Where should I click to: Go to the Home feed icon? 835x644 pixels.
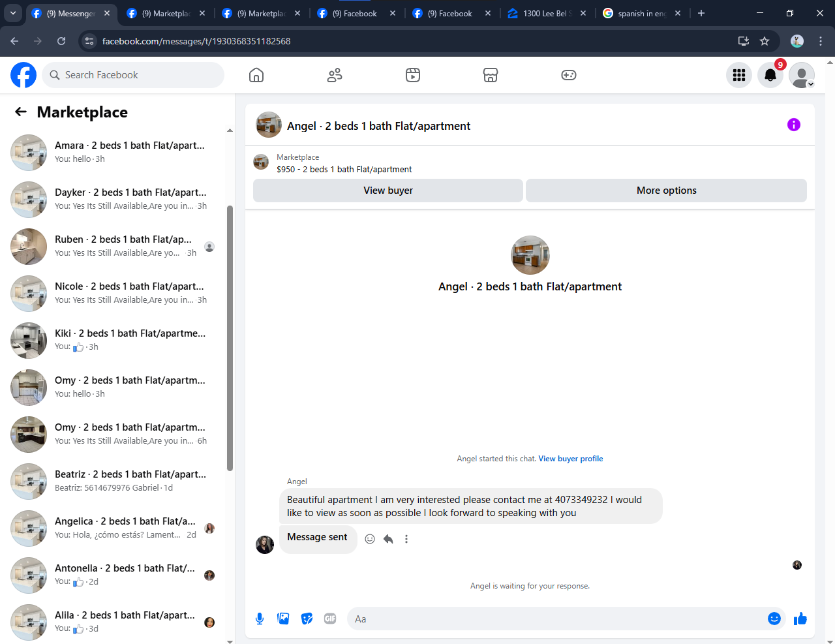(256, 75)
